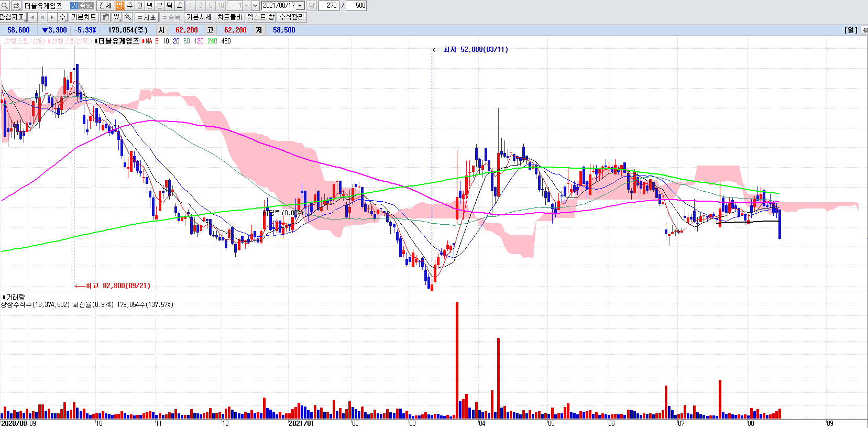
Task: Click the change rate -5.33%
Action: pos(85,30)
